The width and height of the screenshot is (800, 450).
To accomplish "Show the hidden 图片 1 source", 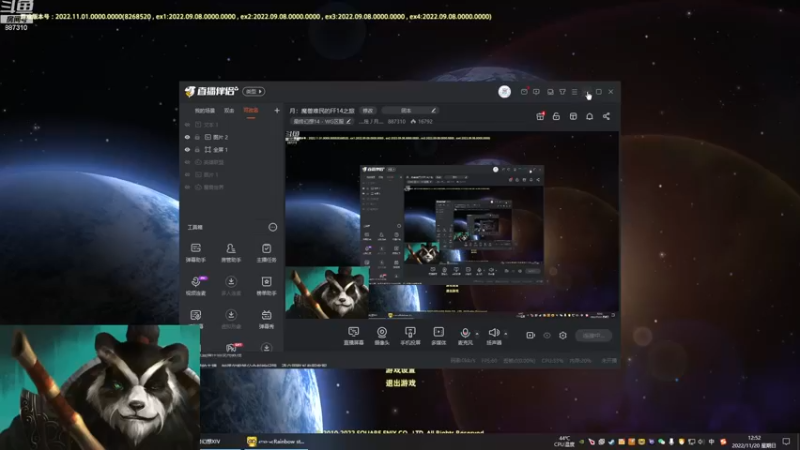I will [187, 174].
